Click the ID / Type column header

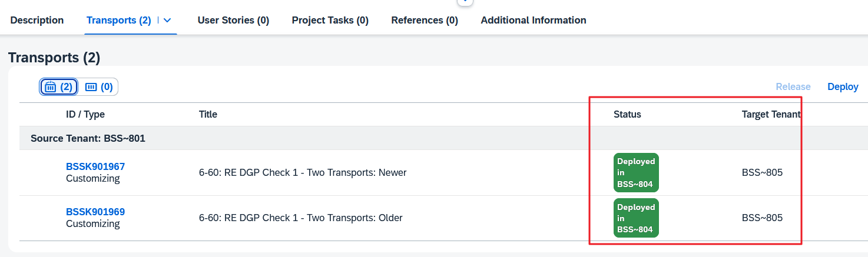coord(85,114)
